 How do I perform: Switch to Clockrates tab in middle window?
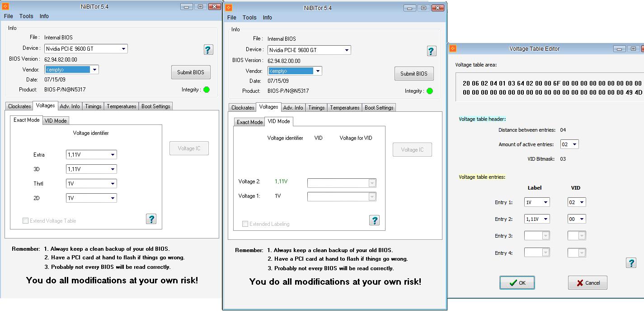pos(243,108)
